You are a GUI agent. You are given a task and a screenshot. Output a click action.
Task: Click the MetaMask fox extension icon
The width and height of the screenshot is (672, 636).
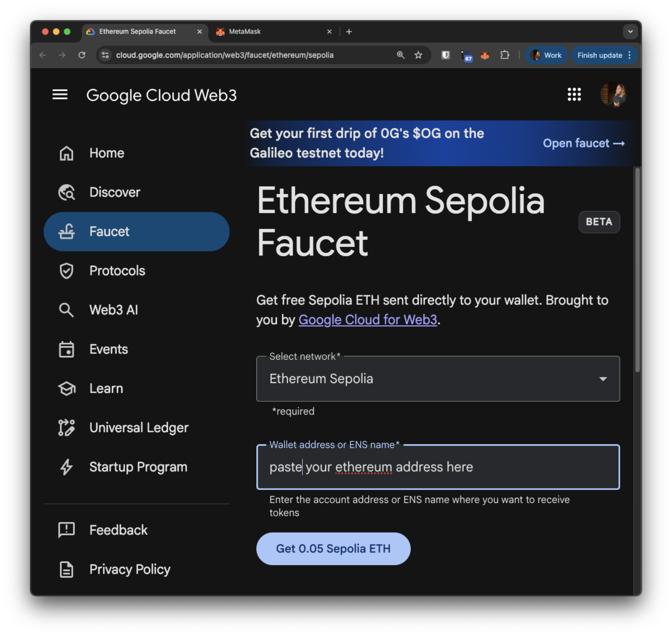[x=485, y=55]
